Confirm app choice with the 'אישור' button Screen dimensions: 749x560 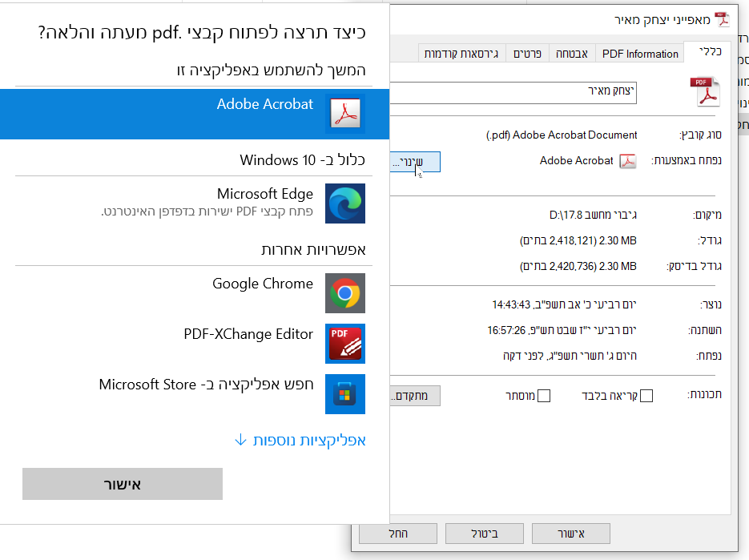pyautogui.click(x=123, y=484)
